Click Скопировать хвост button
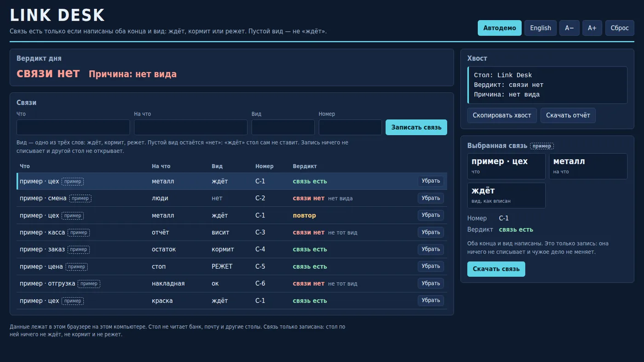 (x=502, y=115)
